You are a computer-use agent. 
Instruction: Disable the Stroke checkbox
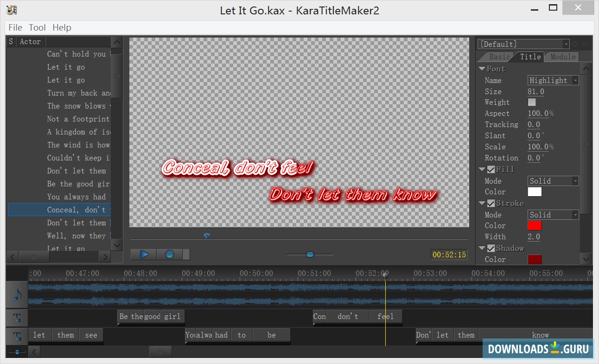pyautogui.click(x=491, y=204)
